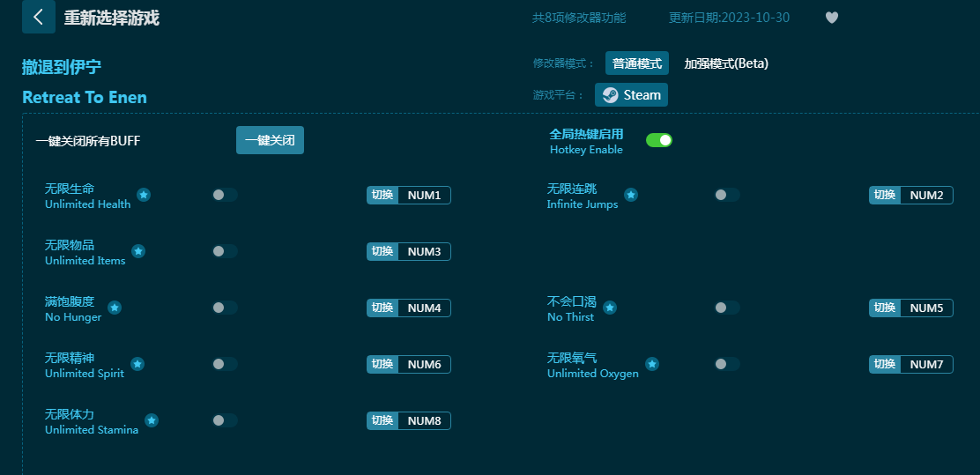Switch to 加强模式(Beta) mode
This screenshot has height=475, width=980.
pos(726,63)
